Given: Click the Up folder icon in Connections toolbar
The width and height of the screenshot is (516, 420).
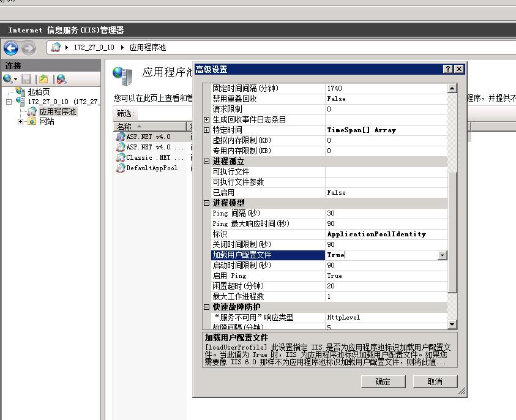Looking at the screenshot, I should (43, 79).
